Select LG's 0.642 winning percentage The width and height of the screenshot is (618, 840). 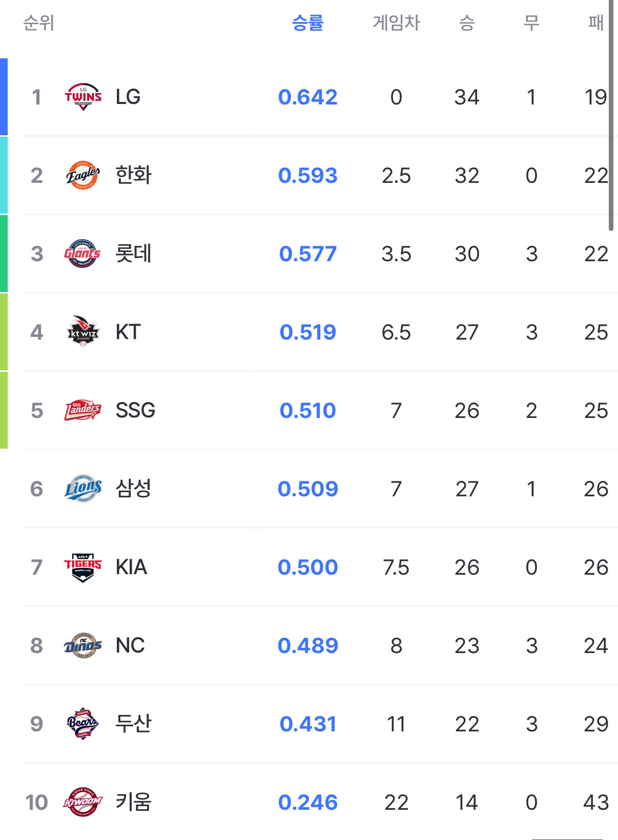click(307, 97)
